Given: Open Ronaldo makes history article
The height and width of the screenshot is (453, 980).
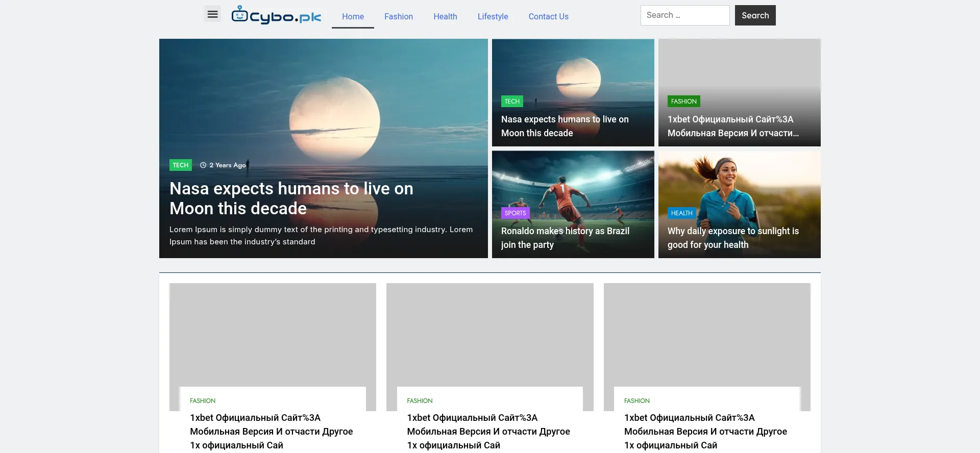Looking at the screenshot, I should [565, 238].
